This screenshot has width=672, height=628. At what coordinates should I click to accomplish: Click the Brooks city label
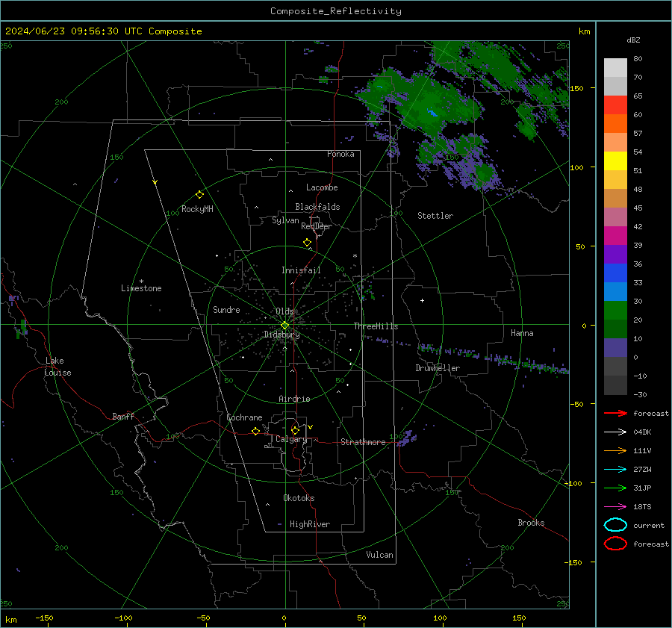(x=531, y=523)
